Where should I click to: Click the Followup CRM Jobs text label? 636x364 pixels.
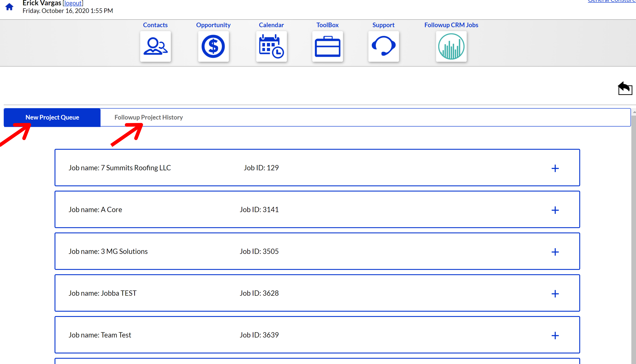[x=451, y=25]
